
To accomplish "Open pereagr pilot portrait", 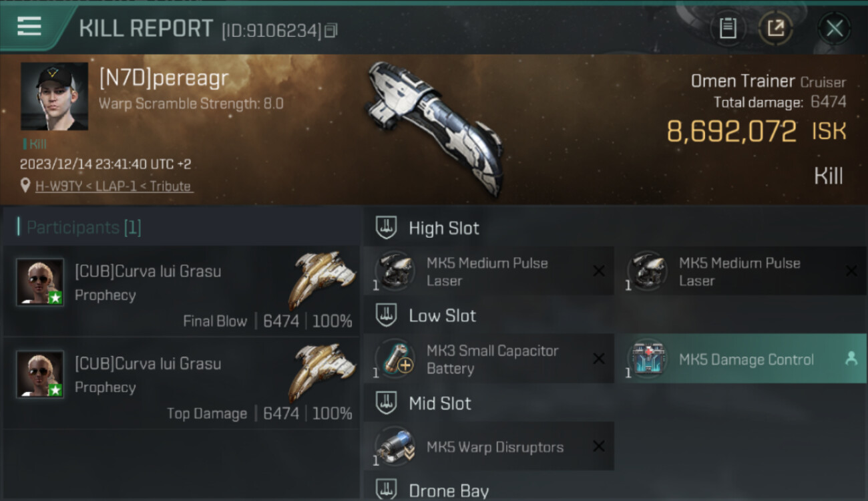I will [54, 96].
